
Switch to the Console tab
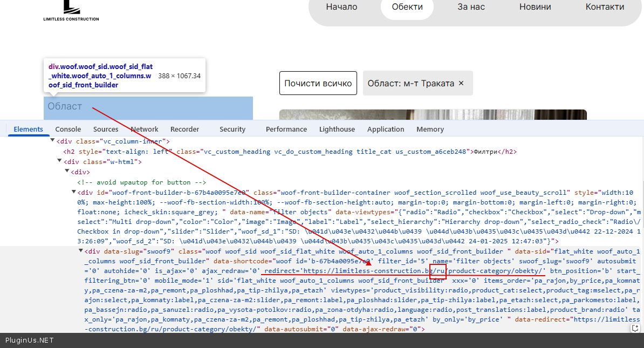tap(68, 129)
